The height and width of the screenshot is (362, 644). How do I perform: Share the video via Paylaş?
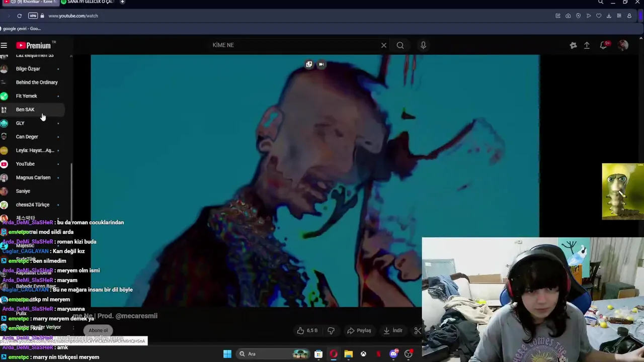pyautogui.click(x=359, y=330)
